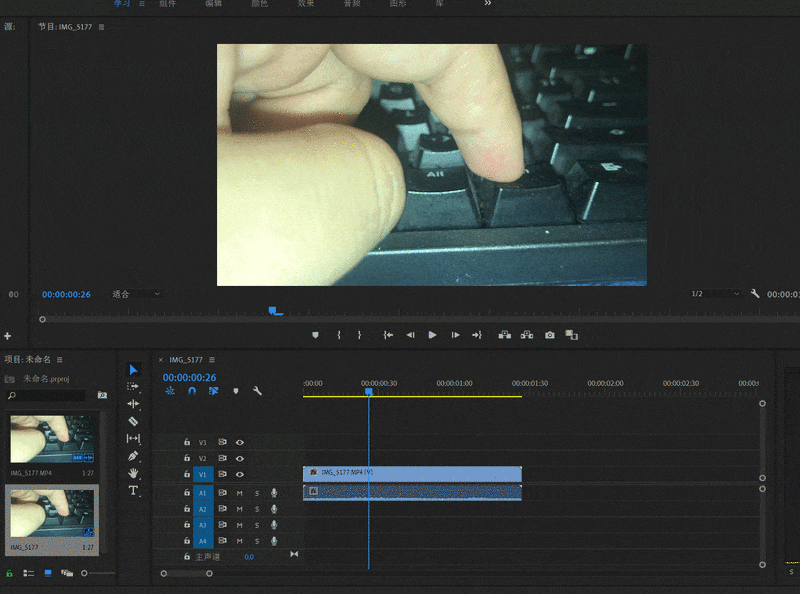This screenshot has width=800, height=594.
Task: Lock the V3 video track
Action: [x=186, y=442]
